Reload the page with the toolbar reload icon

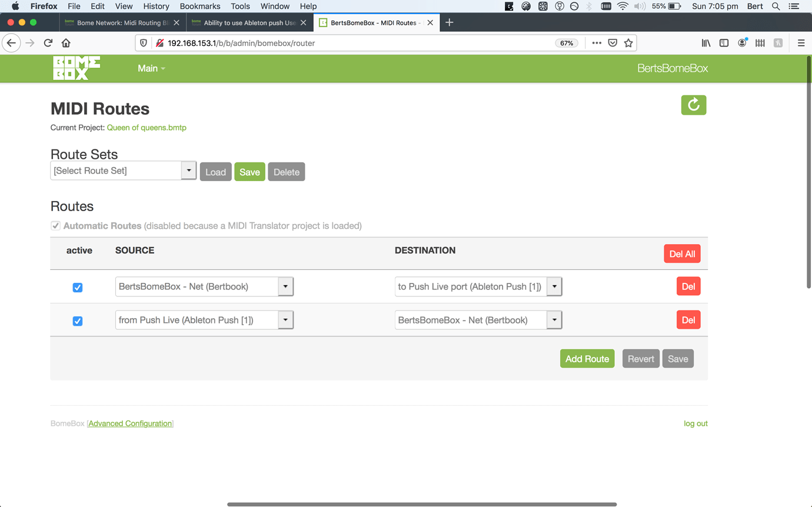pos(48,43)
